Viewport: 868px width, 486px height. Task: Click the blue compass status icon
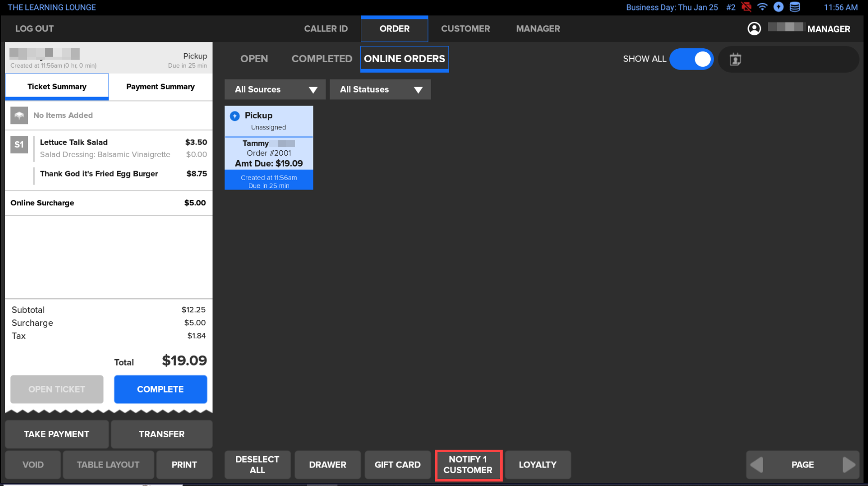[778, 7]
